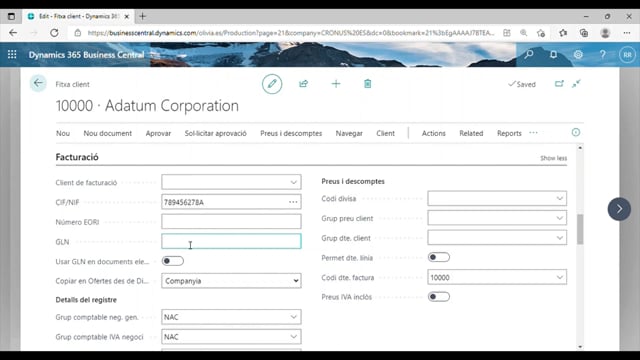Open the settings gear in the header
The width and height of the screenshot is (640, 360).
pos(578,54)
